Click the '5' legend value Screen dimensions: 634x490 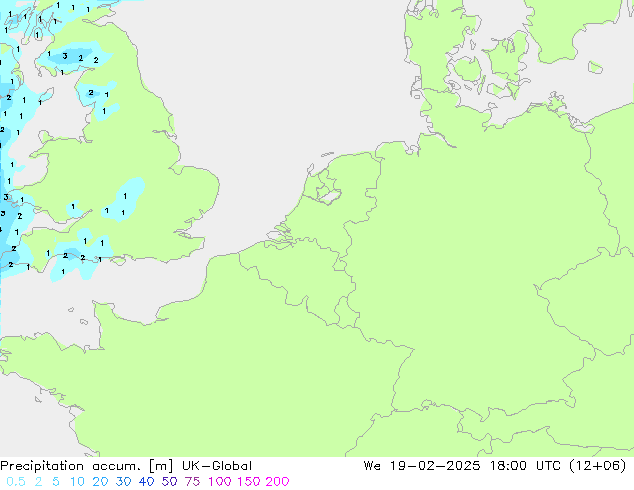tap(56, 482)
